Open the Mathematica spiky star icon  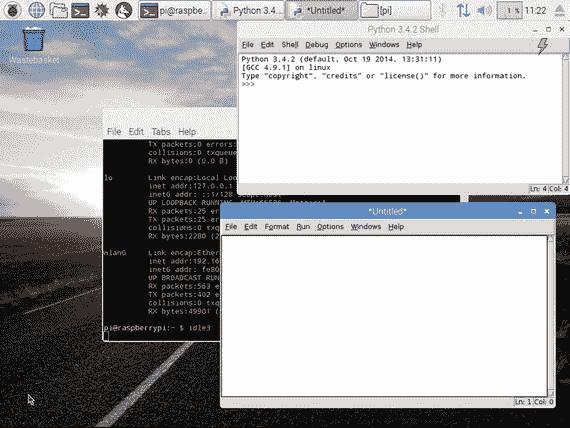pyautogui.click(x=102, y=10)
